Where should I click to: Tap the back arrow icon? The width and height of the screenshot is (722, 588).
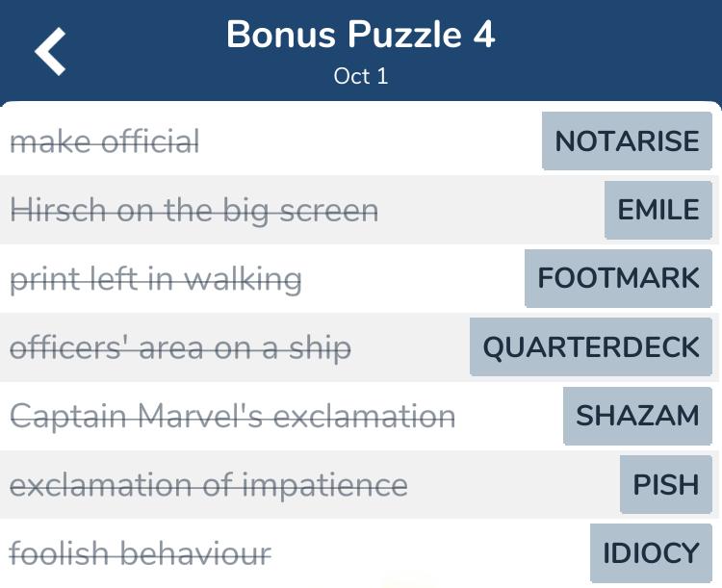point(51,51)
